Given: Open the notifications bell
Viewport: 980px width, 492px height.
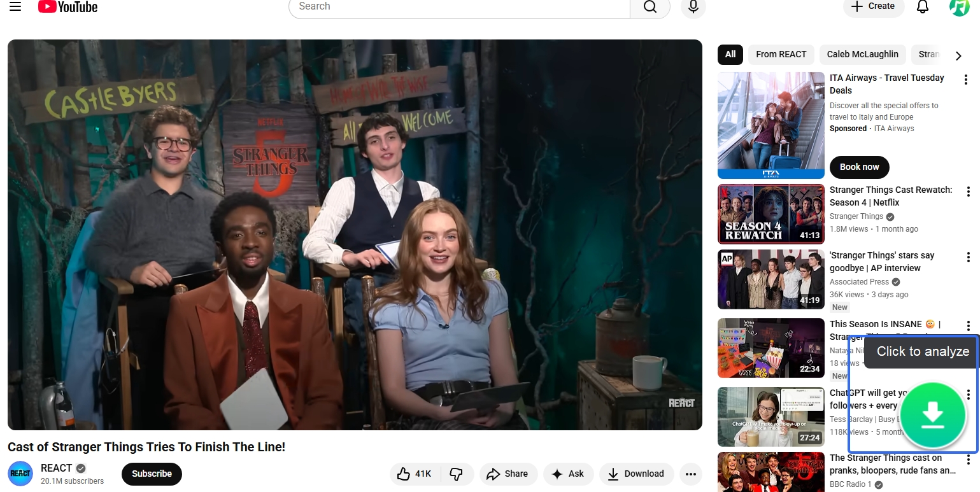Looking at the screenshot, I should 922,7.
